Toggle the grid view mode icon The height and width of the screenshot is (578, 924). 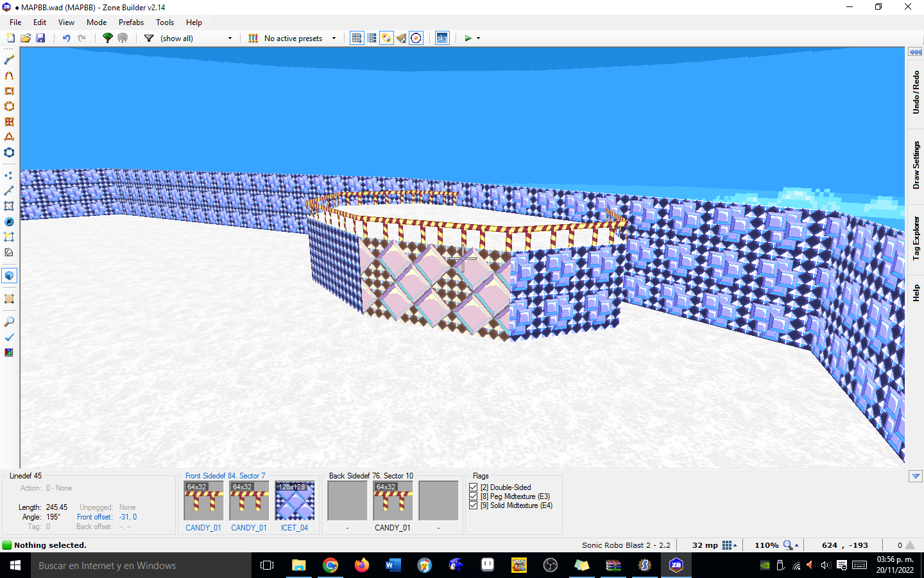coord(357,39)
